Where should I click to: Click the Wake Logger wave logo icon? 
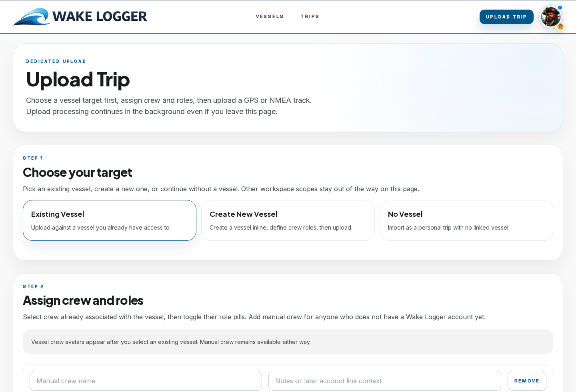[x=32, y=17]
